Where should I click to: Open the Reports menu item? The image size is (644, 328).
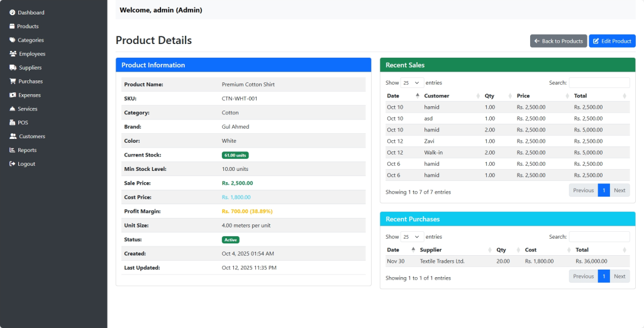pos(27,150)
